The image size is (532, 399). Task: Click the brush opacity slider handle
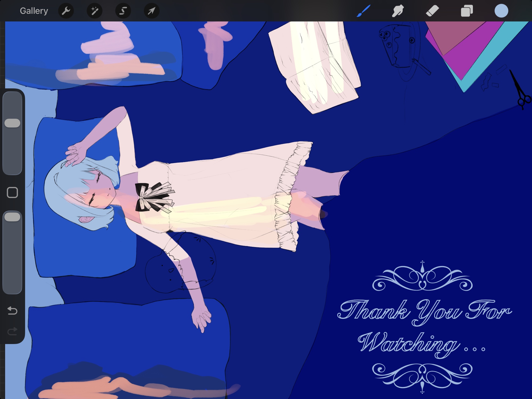[x=13, y=217]
